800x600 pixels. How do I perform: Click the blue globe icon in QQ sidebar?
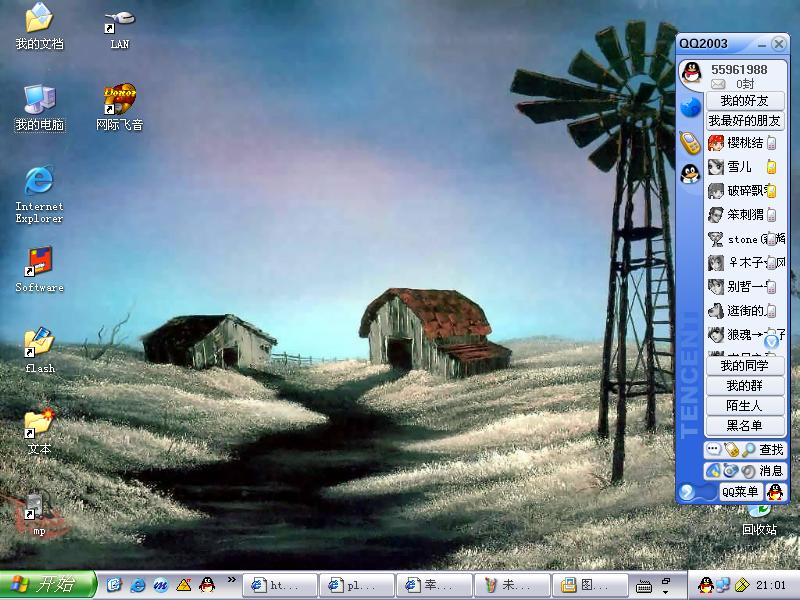[690, 108]
